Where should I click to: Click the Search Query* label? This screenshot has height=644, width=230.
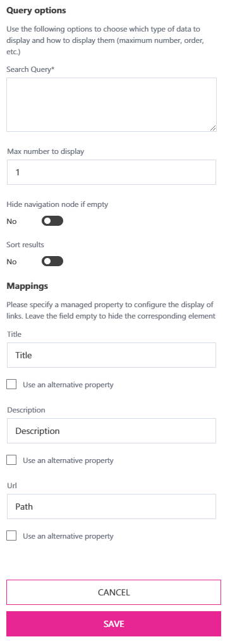(30, 69)
